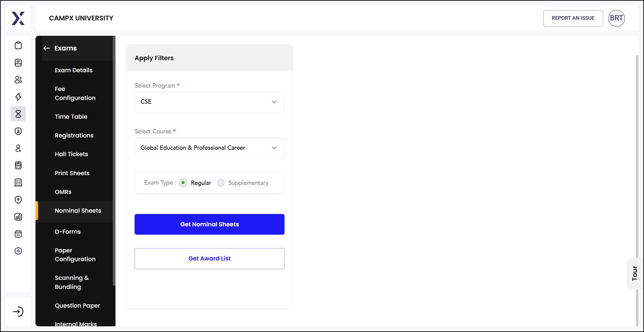Click the Exams menu scrollbar
This screenshot has height=332, width=644.
point(114,161)
